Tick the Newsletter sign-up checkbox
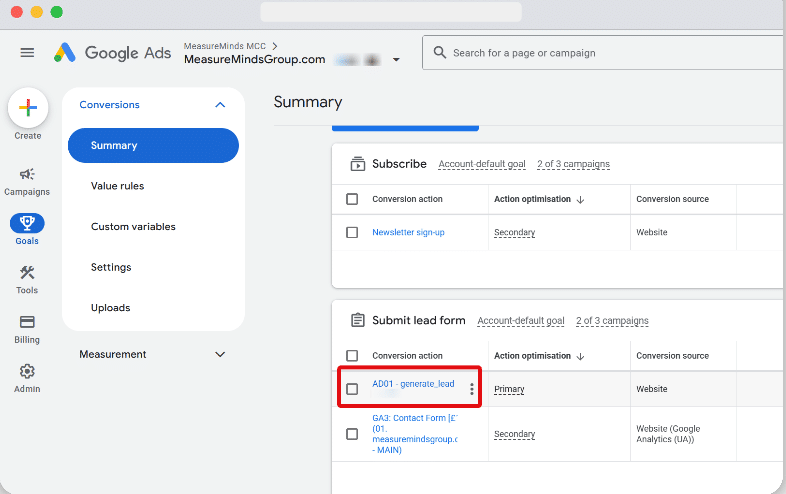Image resolution: width=786 pixels, height=494 pixels. click(x=352, y=232)
